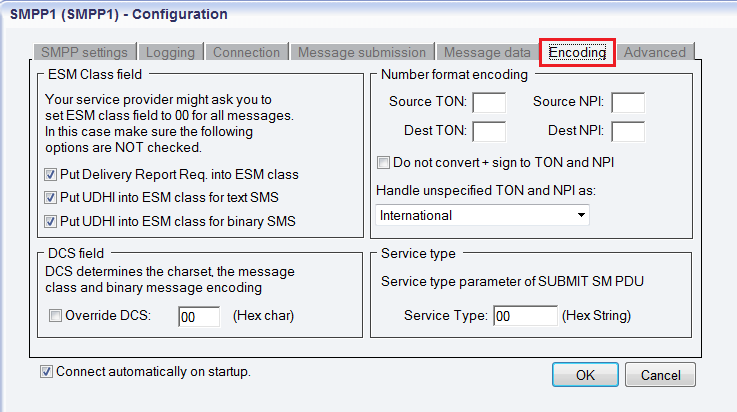Switch to the Advanced tab
Screen dimensions: 737x412
pyautogui.click(x=655, y=52)
